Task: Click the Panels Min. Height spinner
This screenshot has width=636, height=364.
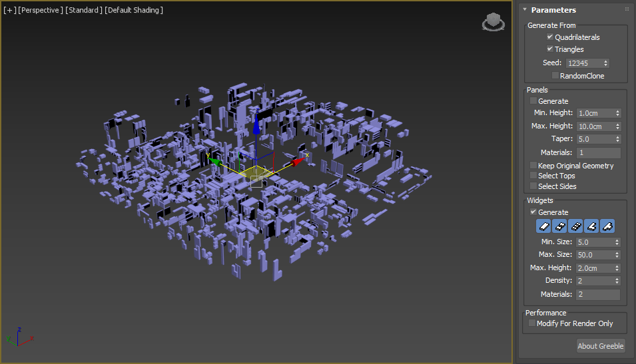Action: tap(618, 113)
